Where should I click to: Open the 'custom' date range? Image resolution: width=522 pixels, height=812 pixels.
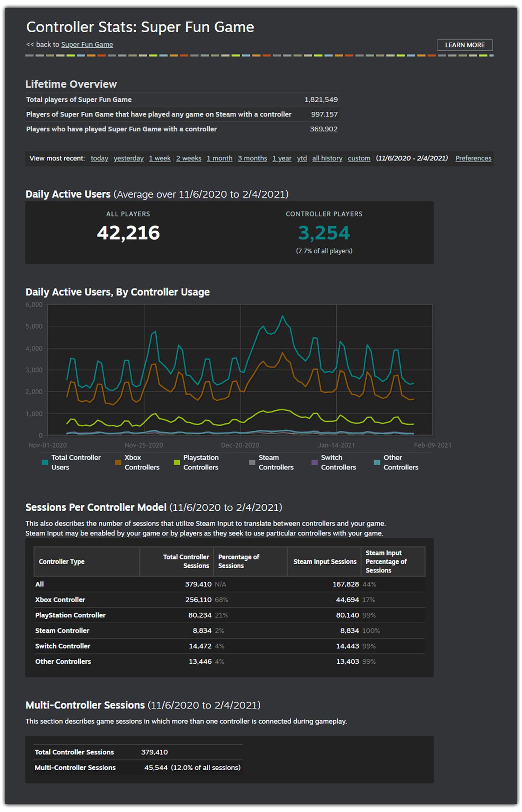point(359,158)
